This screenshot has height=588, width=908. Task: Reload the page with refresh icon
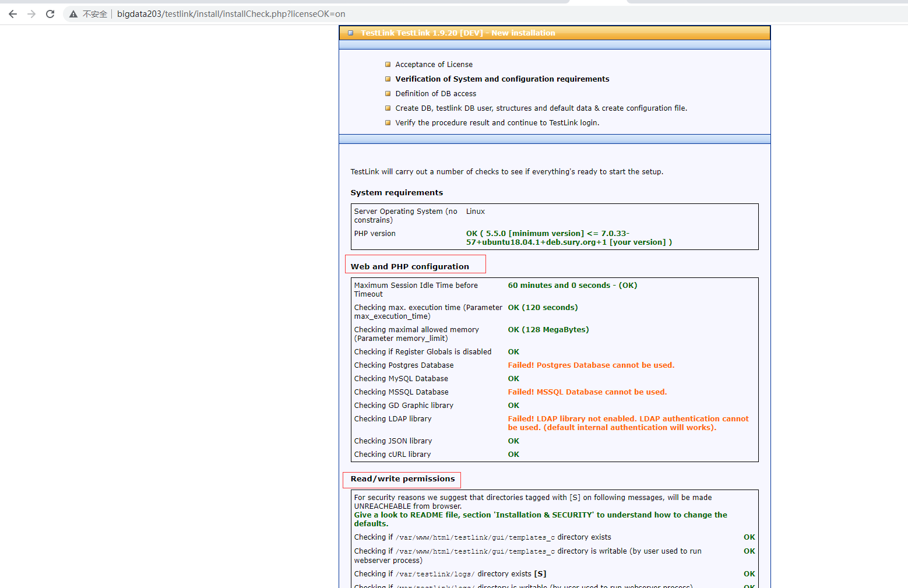(50, 14)
